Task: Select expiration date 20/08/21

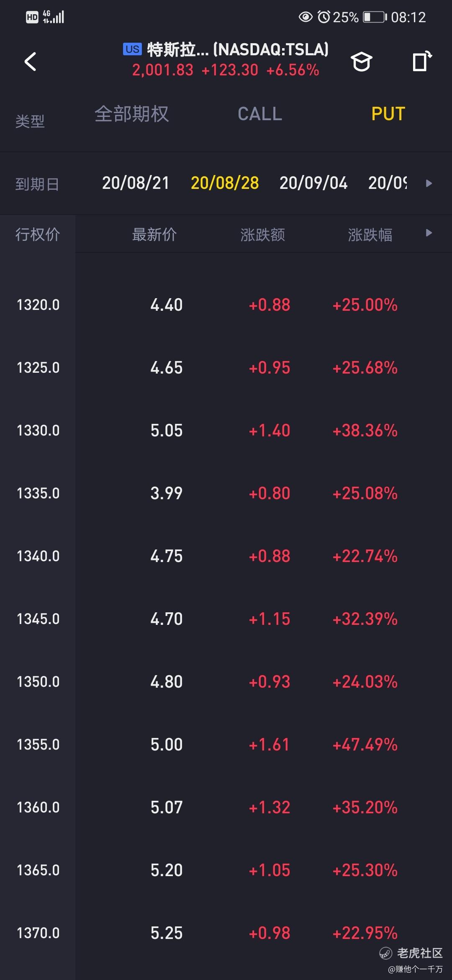Action: 136,183
